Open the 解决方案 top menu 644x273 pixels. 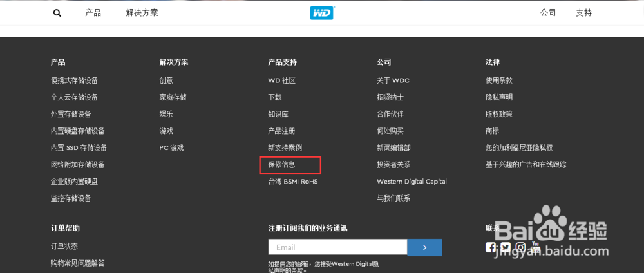pyautogui.click(x=142, y=13)
